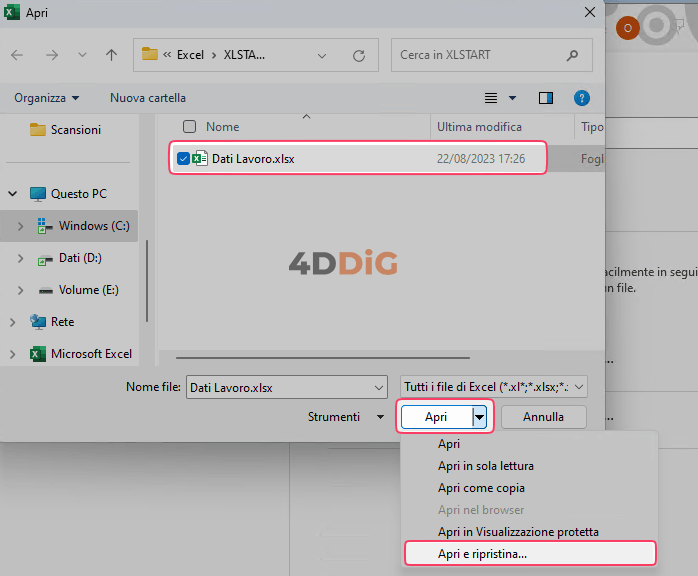Expand the Windows (C:) drive node
Screen dimensions: 698x576
coord(20,226)
